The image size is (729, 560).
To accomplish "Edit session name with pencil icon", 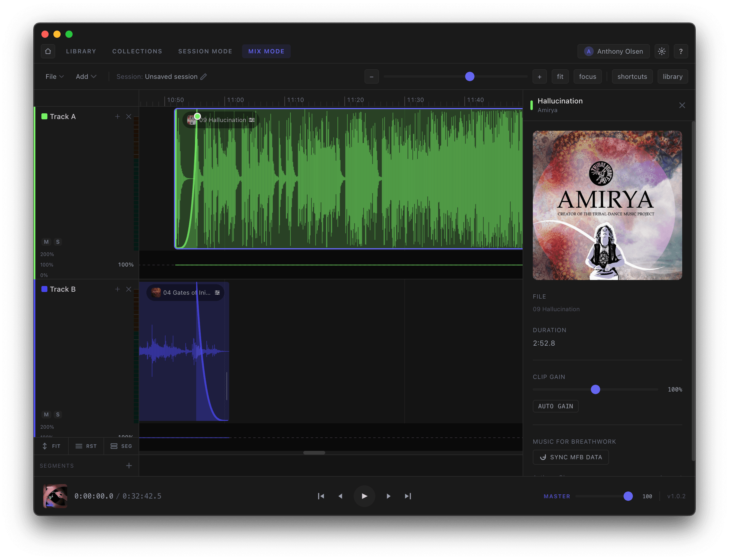I will coord(203,77).
